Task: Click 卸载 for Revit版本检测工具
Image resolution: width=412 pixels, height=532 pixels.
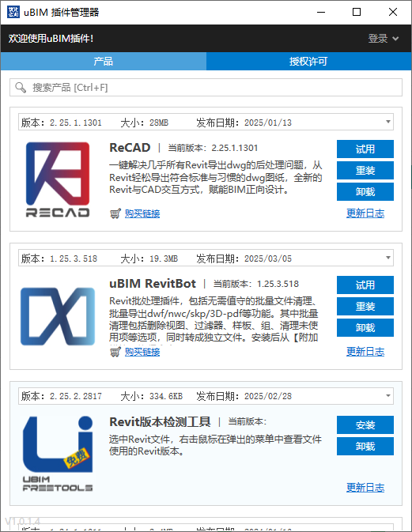Action: coord(365,446)
